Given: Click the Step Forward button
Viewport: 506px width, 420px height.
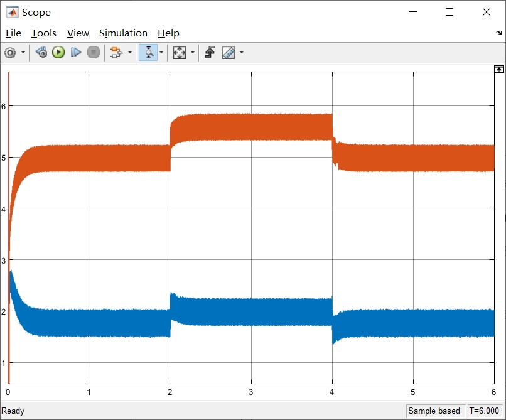Looking at the screenshot, I should 76,52.
